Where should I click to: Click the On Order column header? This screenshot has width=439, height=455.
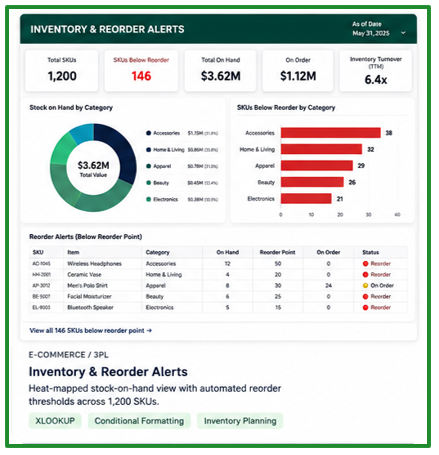(x=328, y=252)
